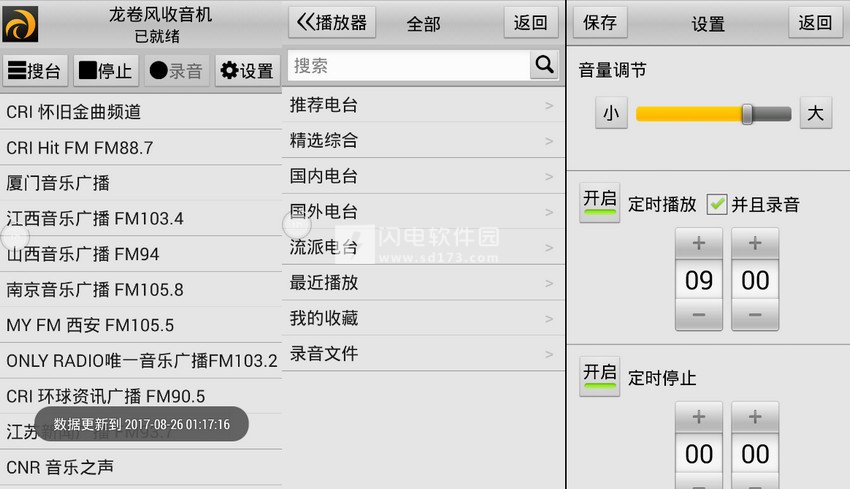Go back to the player with 播放器
The width and height of the screenshot is (850, 489).
[332, 23]
